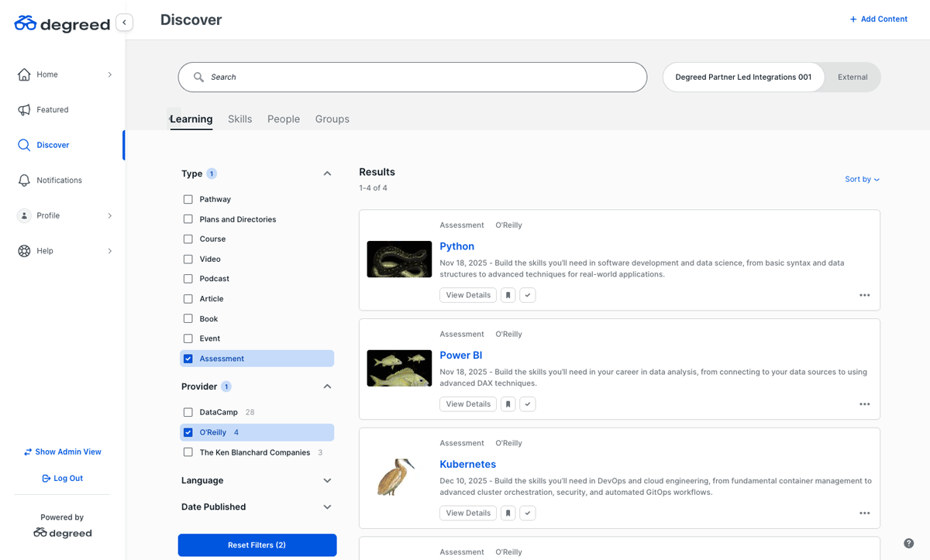Expand the Help menu chevron
This screenshot has width=930, height=560.
pos(109,251)
